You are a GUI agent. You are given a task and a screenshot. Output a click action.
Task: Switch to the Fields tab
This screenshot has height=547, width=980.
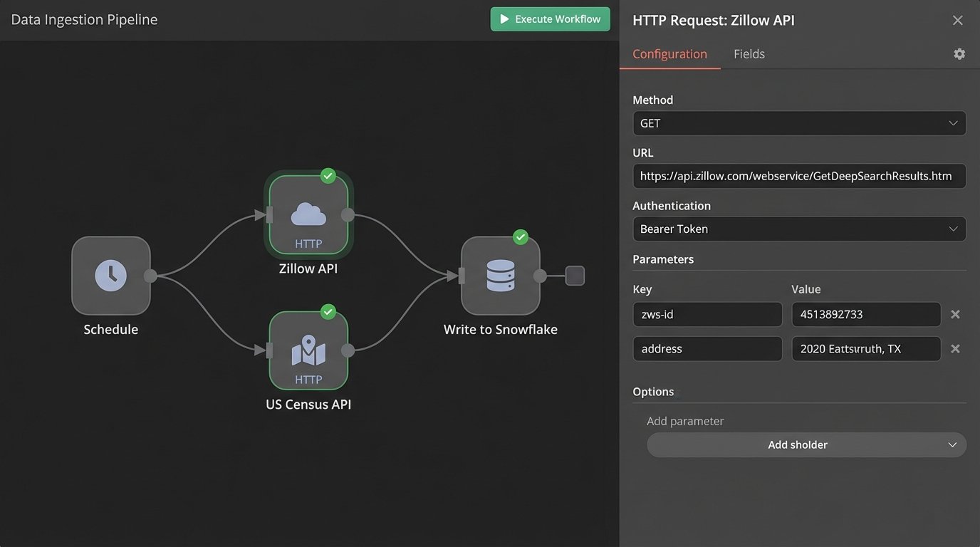(749, 54)
